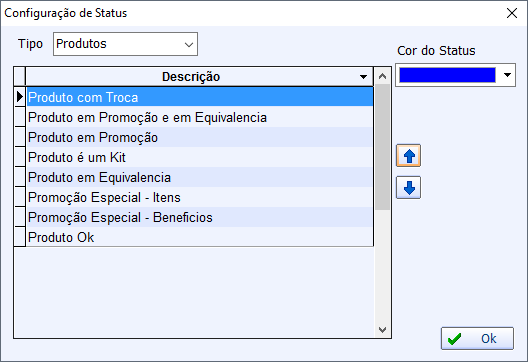Screen dimensions: 528x362
Task: Select row Produto com Troca
Action: (200, 97)
